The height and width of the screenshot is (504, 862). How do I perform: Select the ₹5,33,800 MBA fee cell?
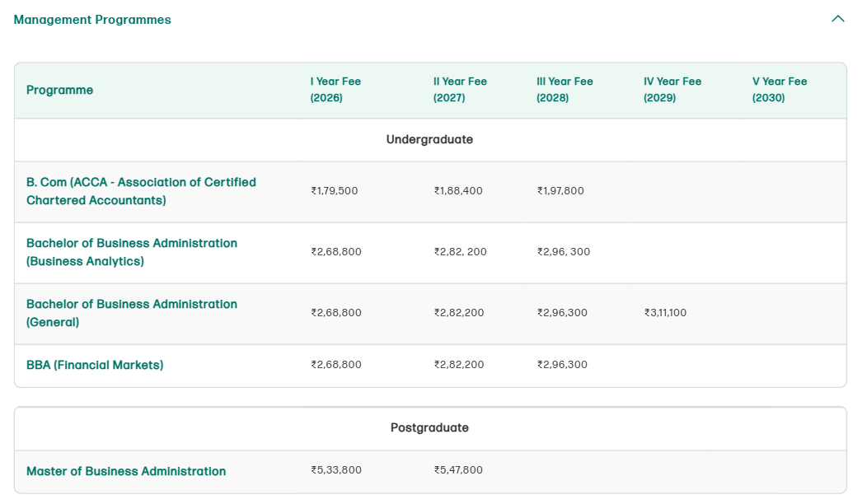333,470
